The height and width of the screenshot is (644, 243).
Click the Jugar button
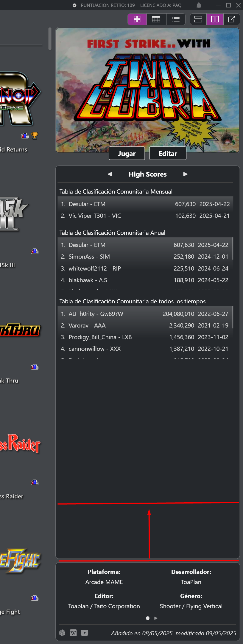(x=127, y=153)
